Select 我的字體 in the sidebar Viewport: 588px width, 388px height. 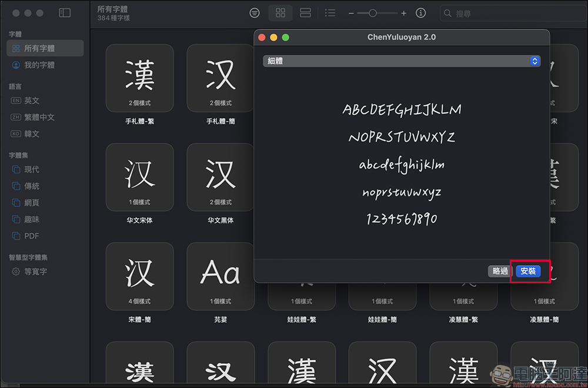(x=45, y=65)
